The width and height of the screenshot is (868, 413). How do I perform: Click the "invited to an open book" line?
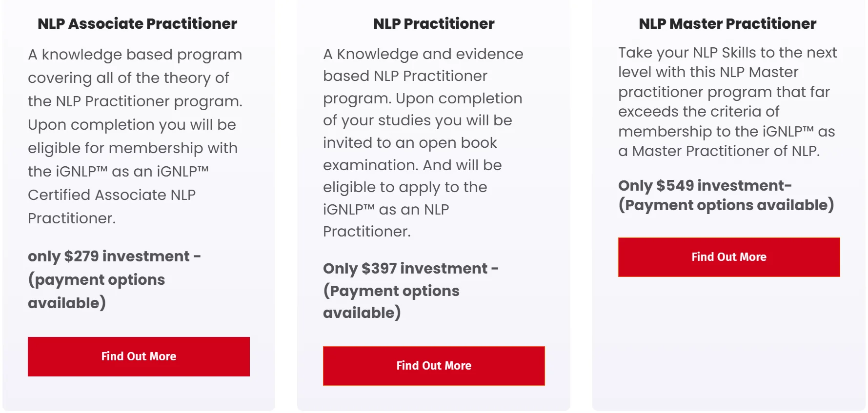pyautogui.click(x=410, y=143)
